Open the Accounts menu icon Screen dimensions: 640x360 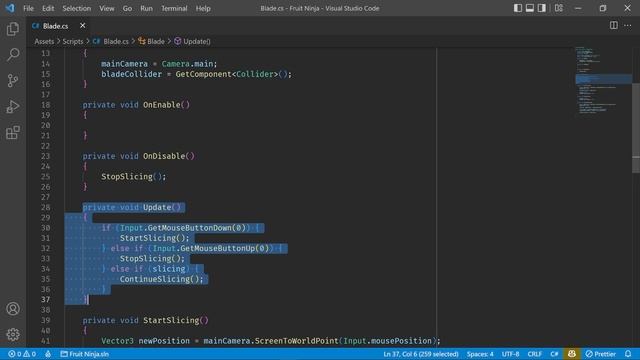point(13,309)
